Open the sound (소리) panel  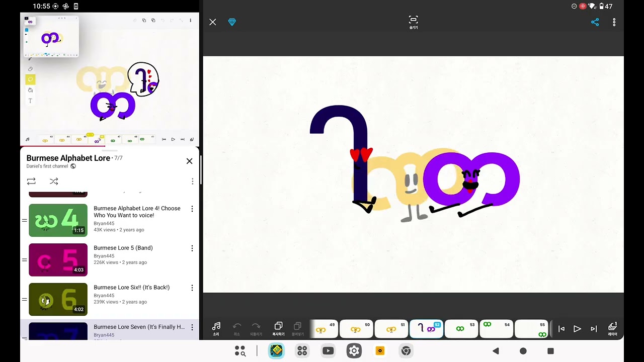coord(216,329)
